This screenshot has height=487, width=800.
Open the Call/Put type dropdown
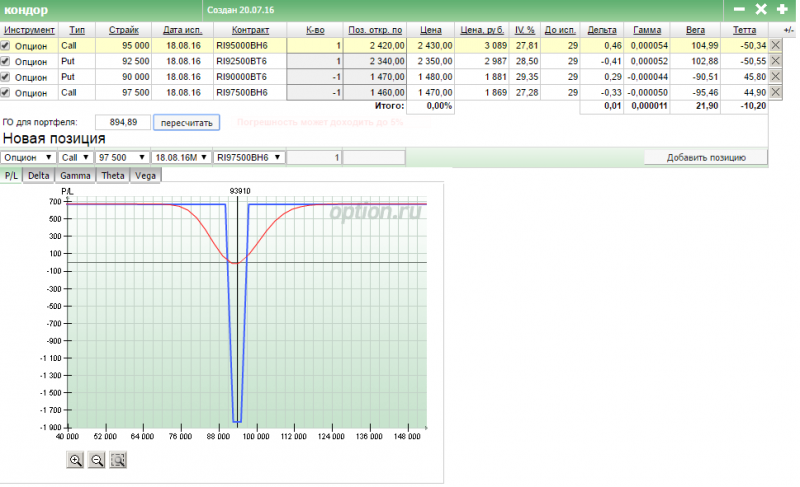tap(76, 157)
